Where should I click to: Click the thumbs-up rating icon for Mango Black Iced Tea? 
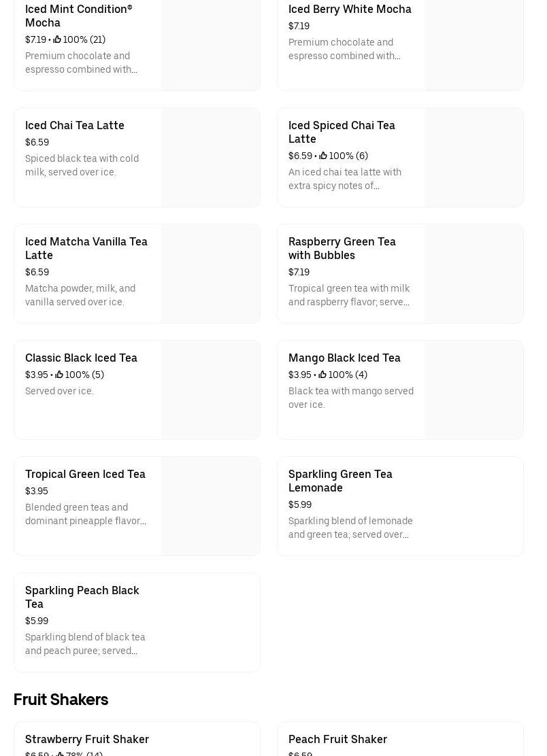pyautogui.click(x=322, y=375)
